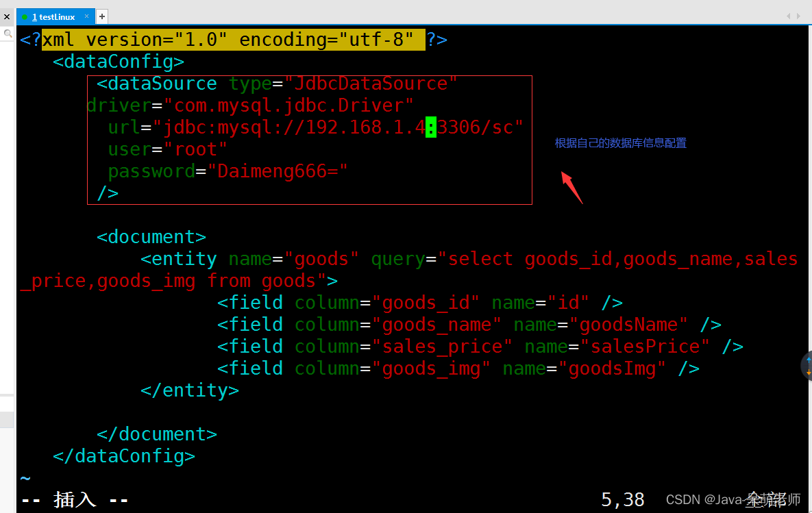Click the user root attribute

[167, 149]
